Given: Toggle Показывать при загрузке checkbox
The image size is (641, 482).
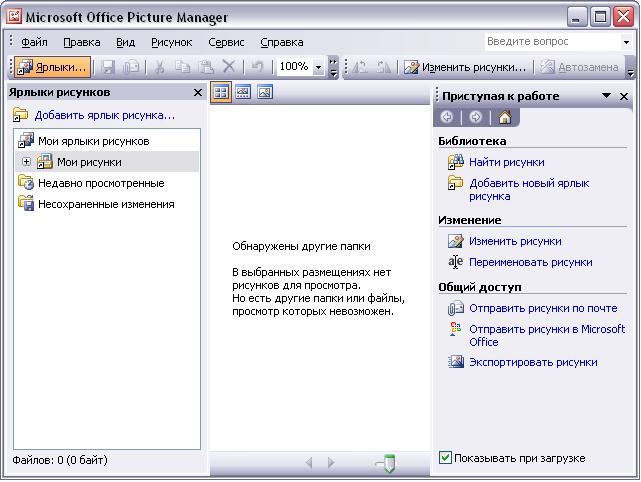Looking at the screenshot, I should (x=445, y=457).
